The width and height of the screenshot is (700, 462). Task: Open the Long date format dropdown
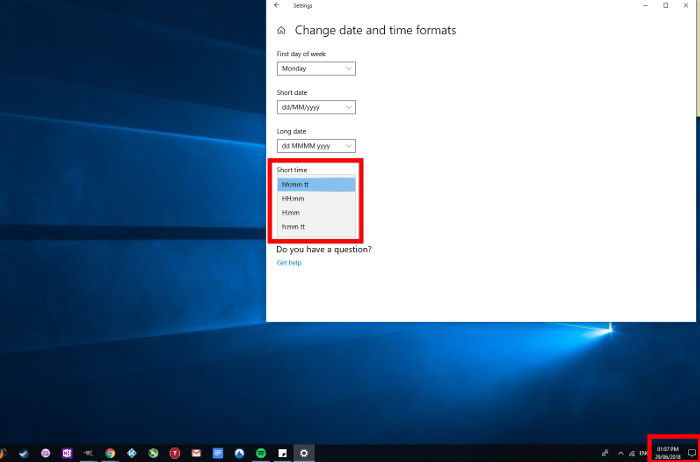point(316,146)
